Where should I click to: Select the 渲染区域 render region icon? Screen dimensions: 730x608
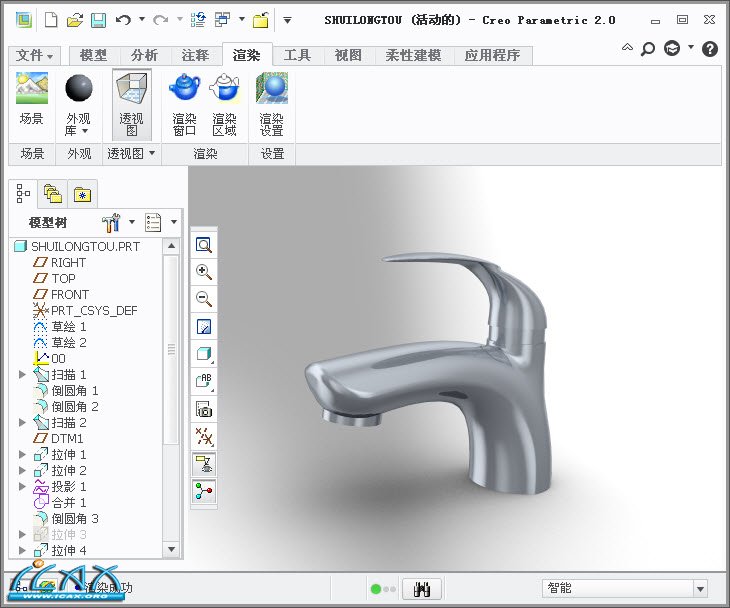(x=224, y=92)
